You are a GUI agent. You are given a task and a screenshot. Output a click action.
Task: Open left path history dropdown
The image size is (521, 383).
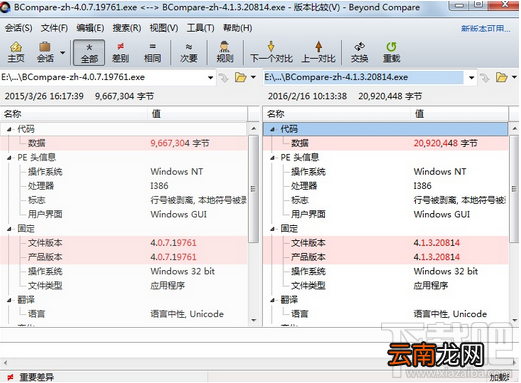[210, 78]
